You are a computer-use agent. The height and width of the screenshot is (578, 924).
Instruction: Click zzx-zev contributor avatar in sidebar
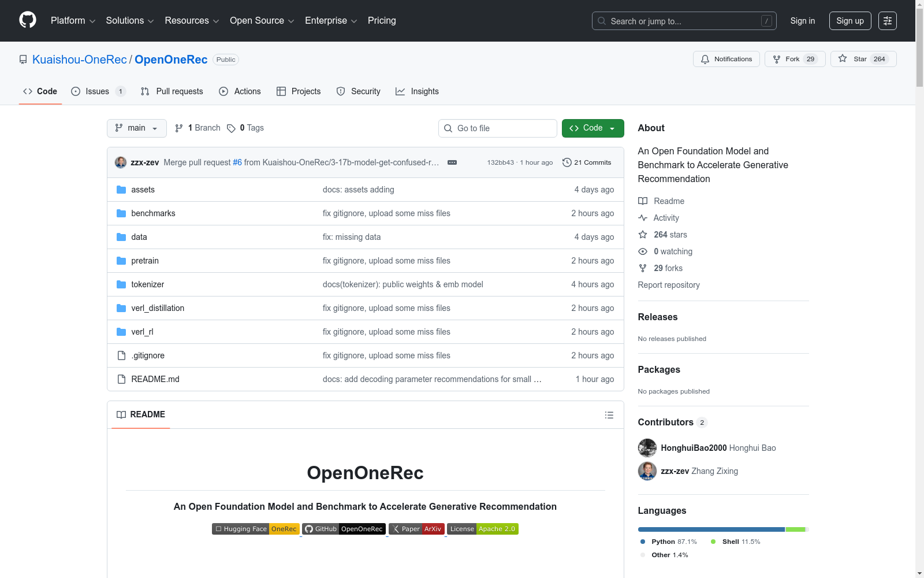pos(647,471)
